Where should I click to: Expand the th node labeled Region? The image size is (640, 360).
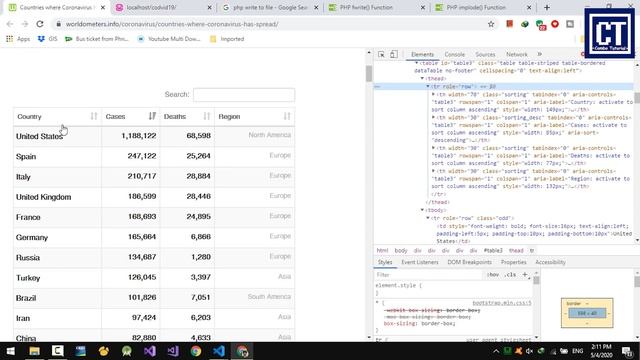pyautogui.click(x=433, y=171)
